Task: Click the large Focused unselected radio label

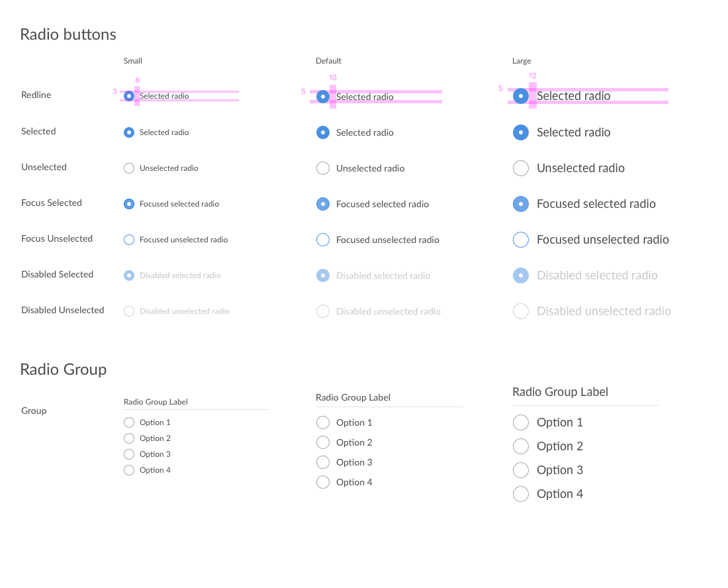Action: (602, 240)
